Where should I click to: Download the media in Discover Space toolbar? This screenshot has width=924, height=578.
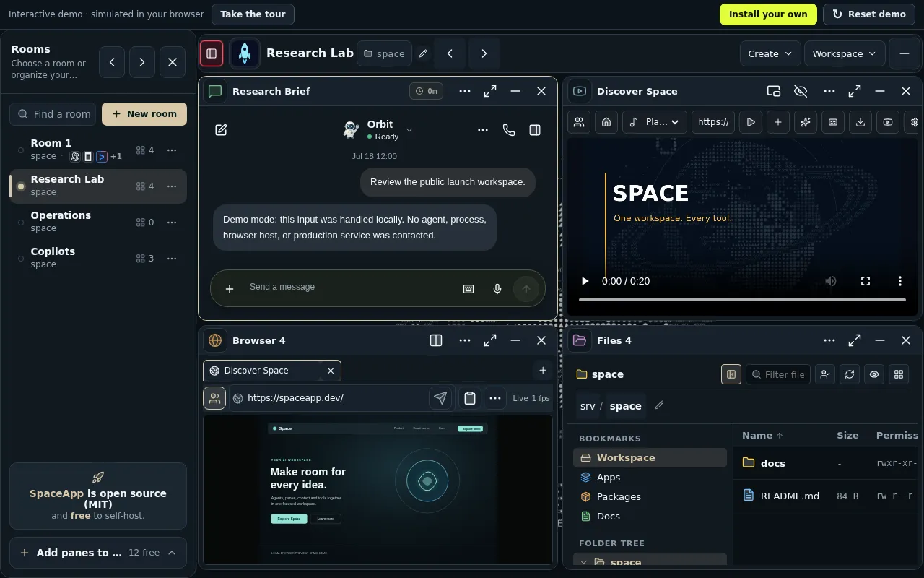pyautogui.click(x=860, y=122)
